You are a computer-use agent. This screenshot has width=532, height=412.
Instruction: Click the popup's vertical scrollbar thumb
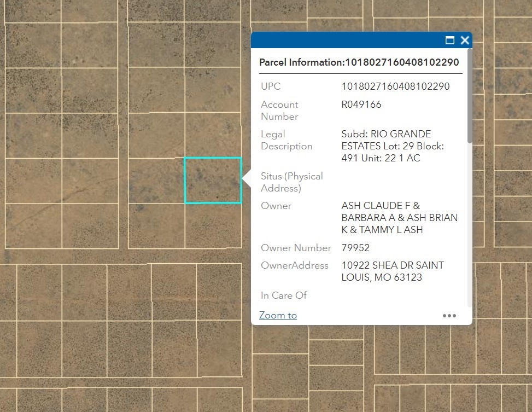pos(470,96)
